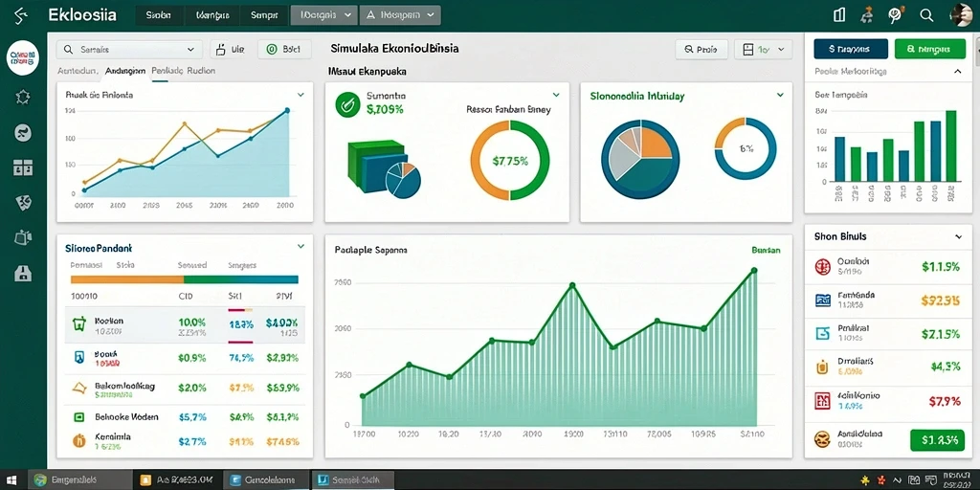
Task: Click the Windows Start button
Action: [x=12, y=480]
